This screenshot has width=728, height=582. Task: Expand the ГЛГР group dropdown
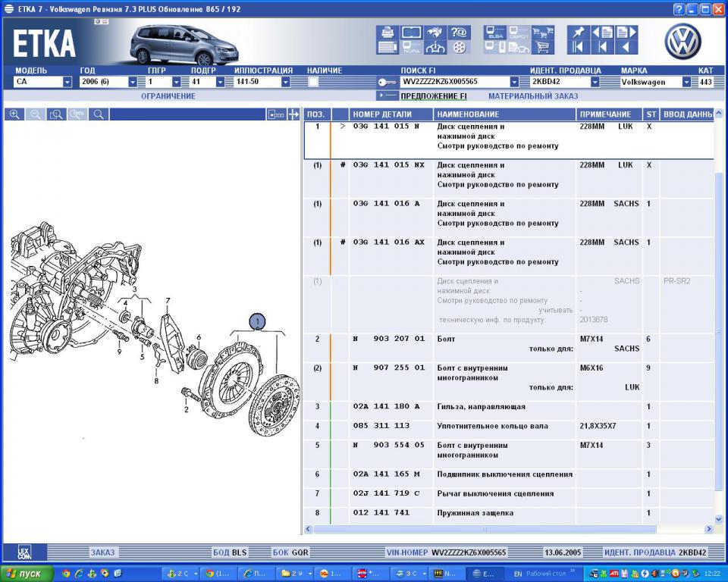click(x=177, y=82)
